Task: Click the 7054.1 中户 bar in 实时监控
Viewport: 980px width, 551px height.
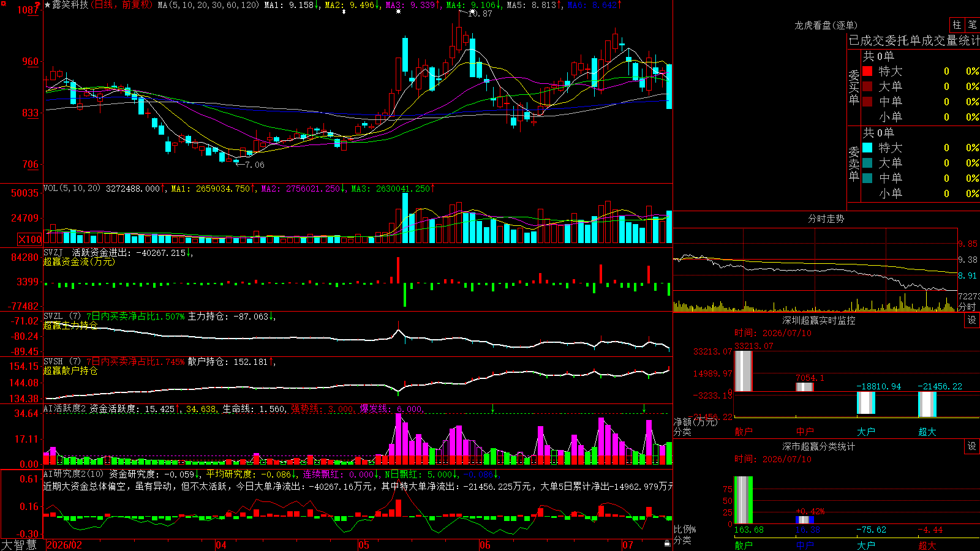Action: tap(805, 387)
